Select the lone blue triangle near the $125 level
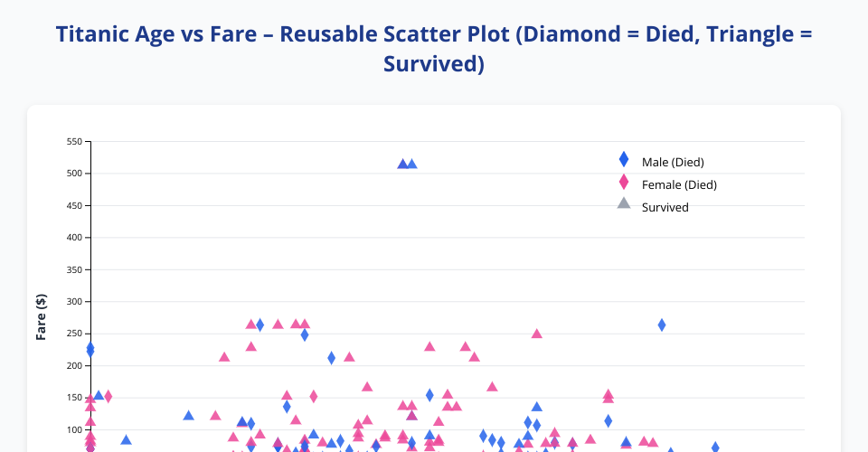This screenshot has width=868, height=452. 188,415
